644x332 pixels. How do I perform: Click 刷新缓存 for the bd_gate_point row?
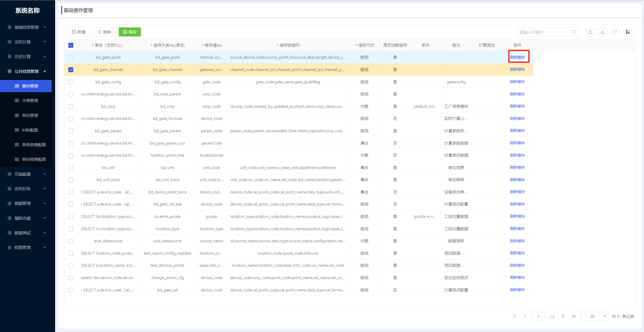[517, 57]
